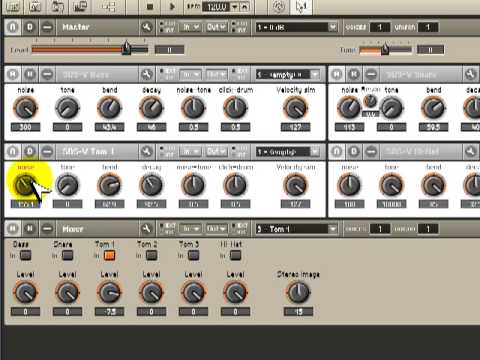Viewport: 480px width, 360px height.
Task: Open the wrench icon on the Mixer header
Action: click(x=147, y=229)
